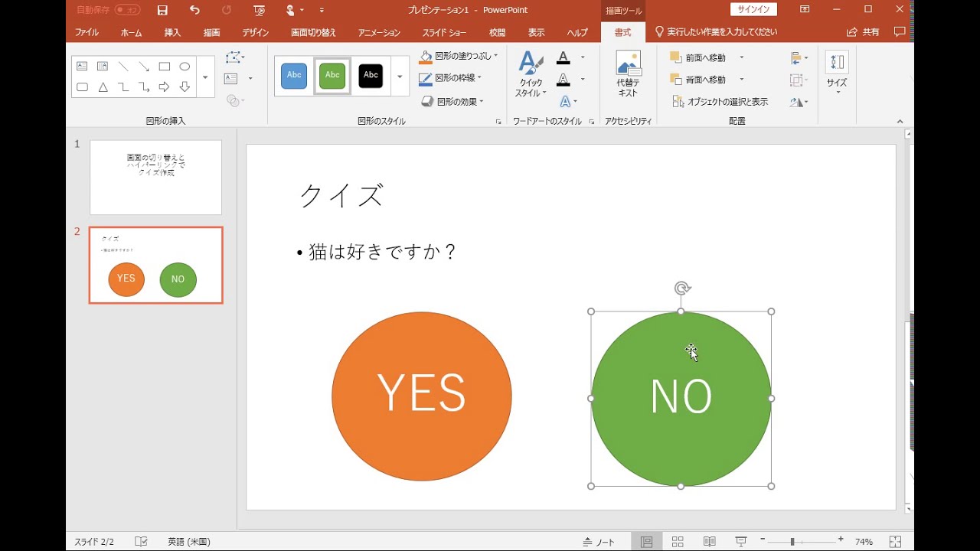Click the zoom slider handle
This screenshot has width=980, height=551.
792,542
